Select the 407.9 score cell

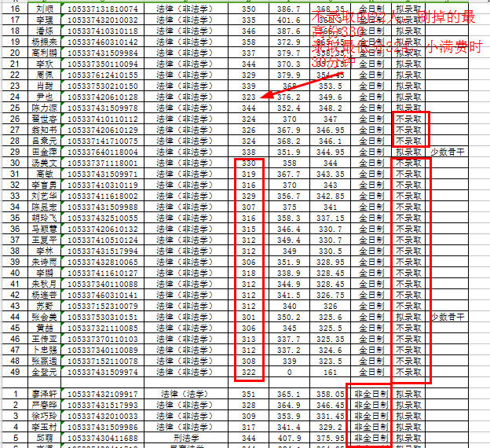289,438
